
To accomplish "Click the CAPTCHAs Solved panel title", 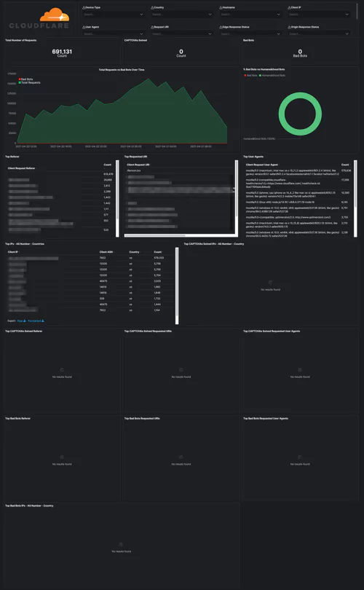I will (135, 40).
